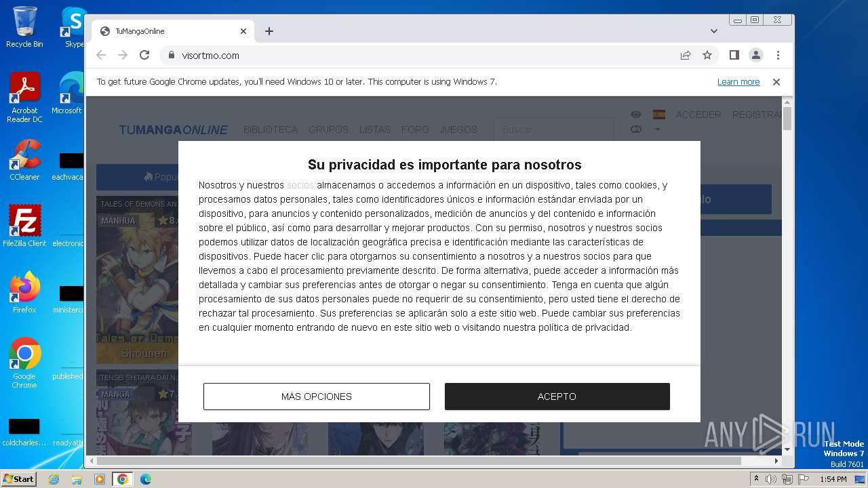
Task: Click the REGISTRARSE link
Action: click(757, 115)
